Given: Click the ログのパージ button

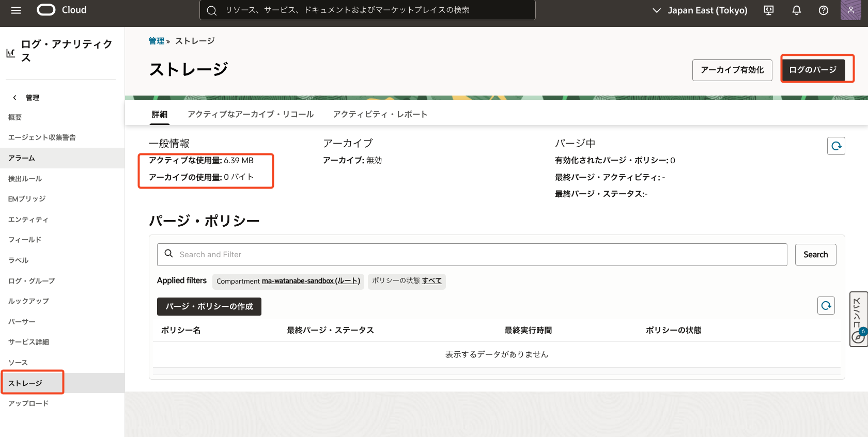Looking at the screenshot, I should coord(813,70).
